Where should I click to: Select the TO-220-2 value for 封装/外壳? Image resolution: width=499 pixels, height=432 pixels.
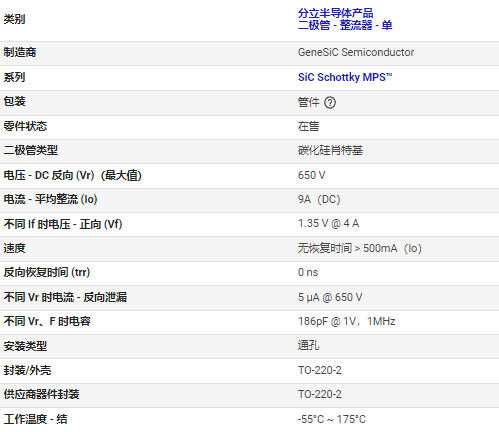tap(320, 370)
